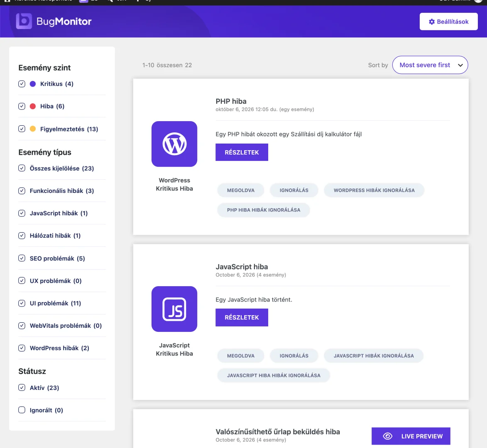Click IGNORÁLÁS on the PHP hiba card

294,190
